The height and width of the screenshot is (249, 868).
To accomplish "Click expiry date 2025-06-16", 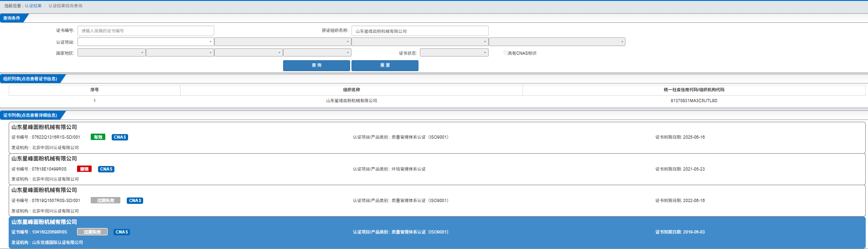I will (694, 137).
